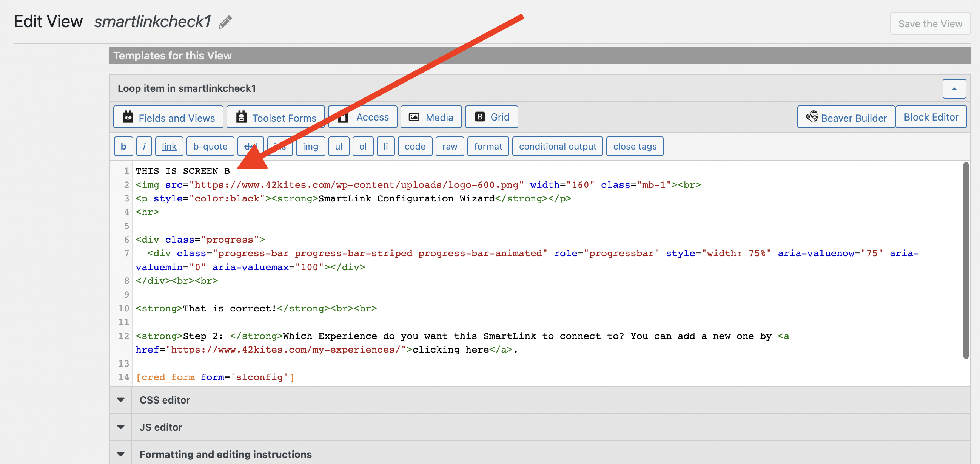Viewport: 980px width, 464px height.
Task: Click the 'THIS IS SCREEN B' line
Action: click(183, 171)
